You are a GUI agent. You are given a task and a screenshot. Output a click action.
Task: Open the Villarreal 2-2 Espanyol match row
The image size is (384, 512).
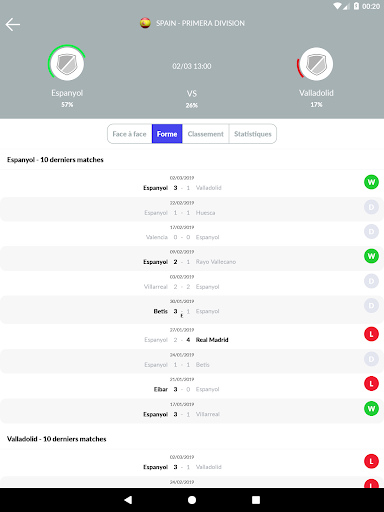(192, 283)
